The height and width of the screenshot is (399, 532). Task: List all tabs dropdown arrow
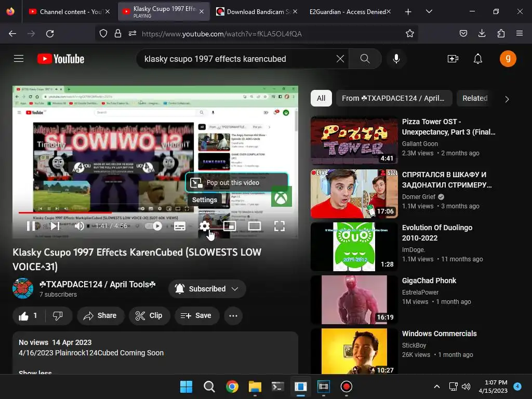(429, 11)
